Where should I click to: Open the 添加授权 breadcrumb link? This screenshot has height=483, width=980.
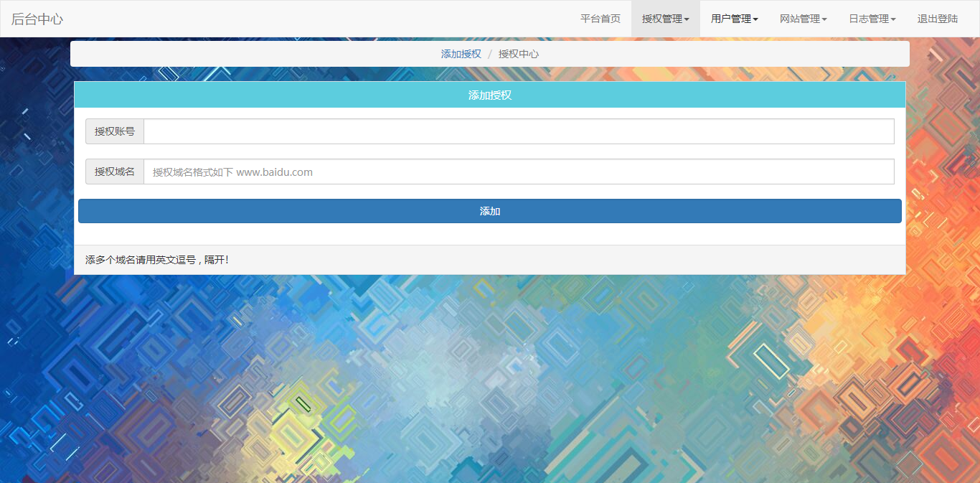(461, 54)
